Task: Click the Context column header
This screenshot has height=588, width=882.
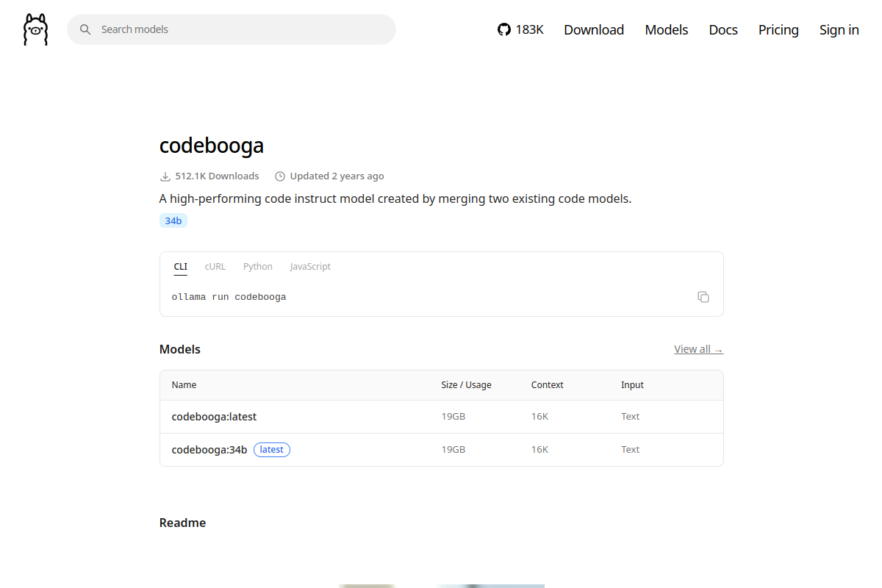Action: click(548, 385)
